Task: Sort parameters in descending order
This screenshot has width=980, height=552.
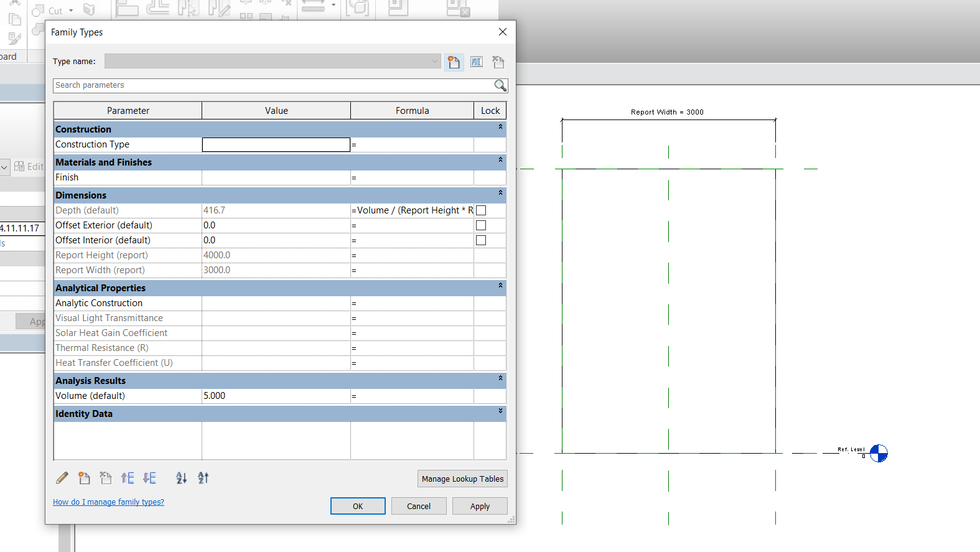Action: [203, 478]
